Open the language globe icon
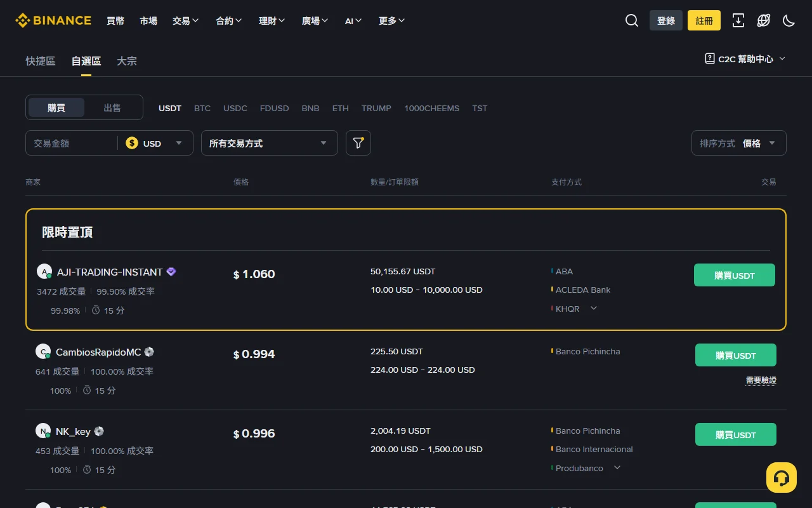Screen dimensions: 812x508 (764, 20)
